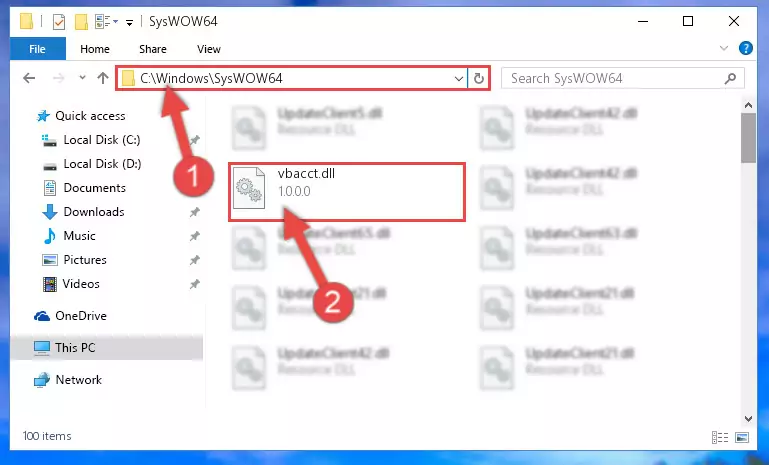The width and height of the screenshot is (769, 465).
Task: Click the Videos pin icon
Action: pyautogui.click(x=195, y=284)
